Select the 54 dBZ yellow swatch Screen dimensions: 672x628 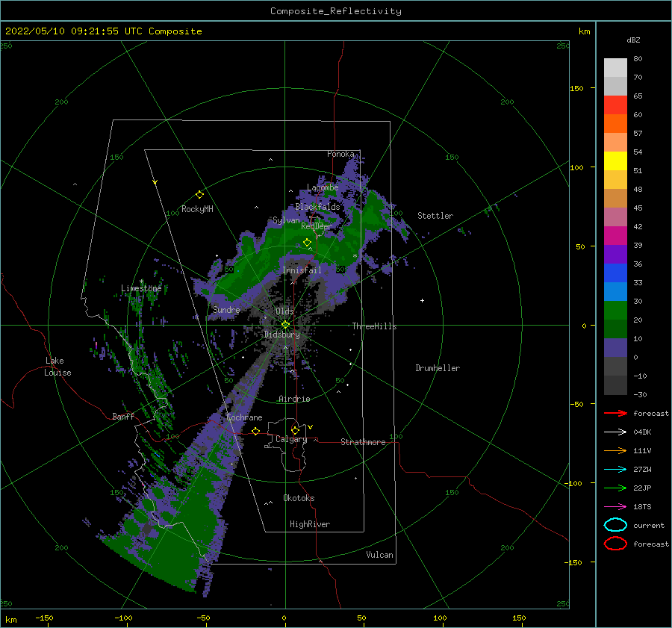[x=615, y=161]
